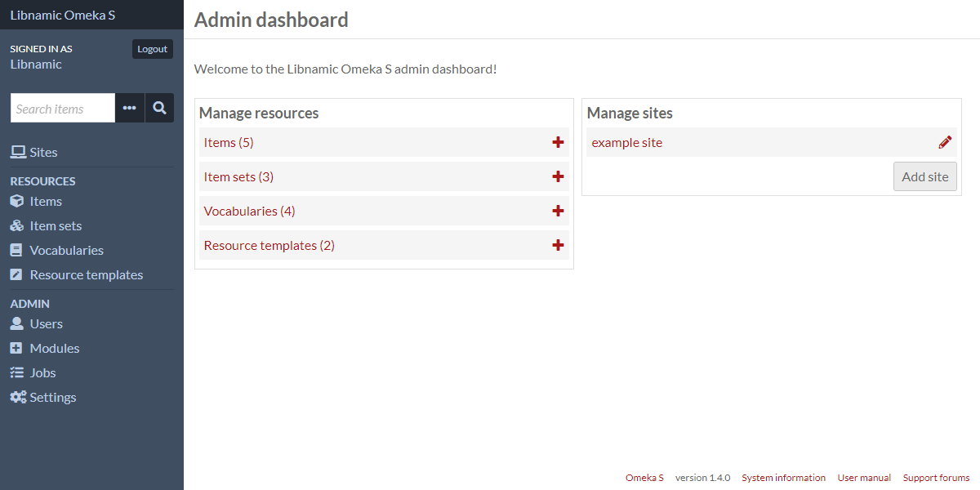Click the Logout button
This screenshot has width=980, height=490.
pos(153,49)
